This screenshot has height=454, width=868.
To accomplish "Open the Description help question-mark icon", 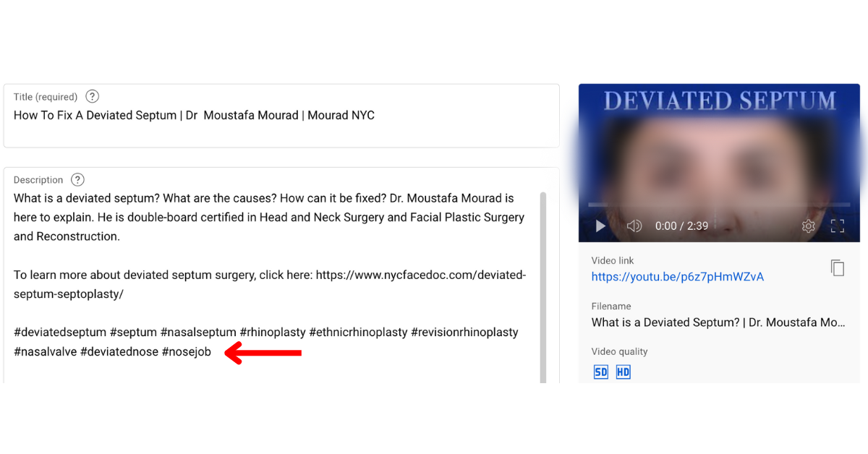I will coord(77,180).
